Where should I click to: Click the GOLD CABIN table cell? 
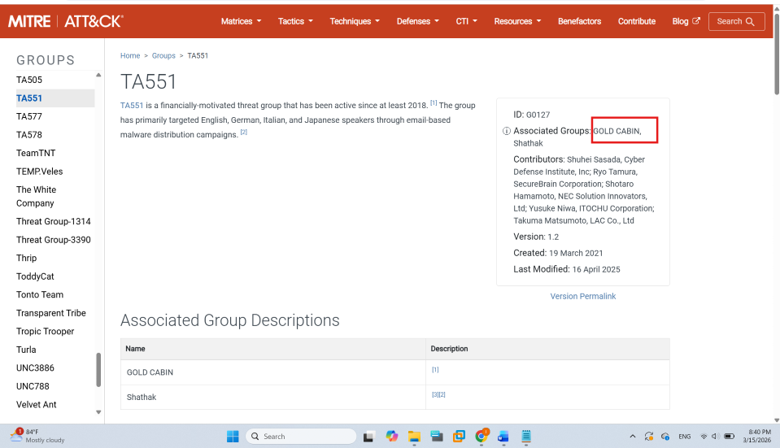[x=273, y=372]
